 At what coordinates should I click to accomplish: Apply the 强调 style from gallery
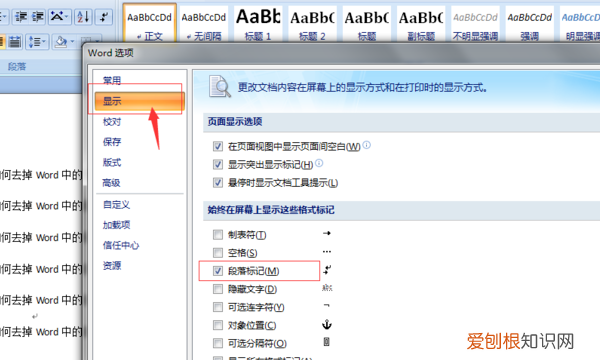530,24
